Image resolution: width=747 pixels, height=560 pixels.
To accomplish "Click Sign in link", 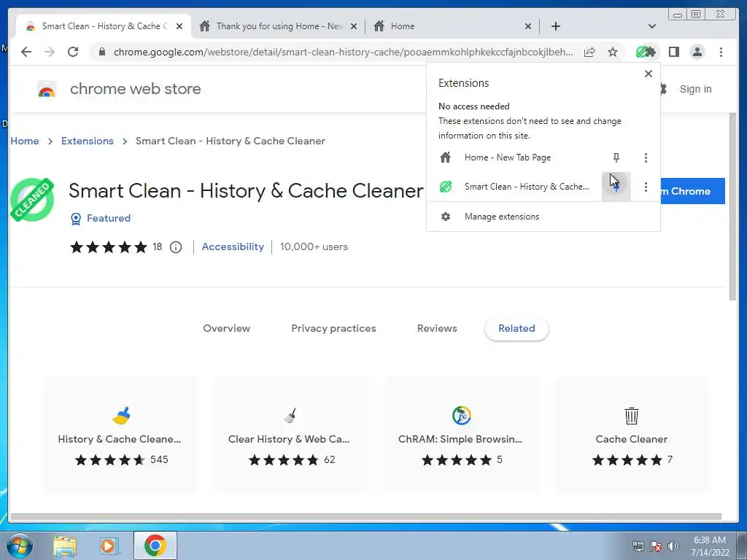I will (x=695, y=89).
